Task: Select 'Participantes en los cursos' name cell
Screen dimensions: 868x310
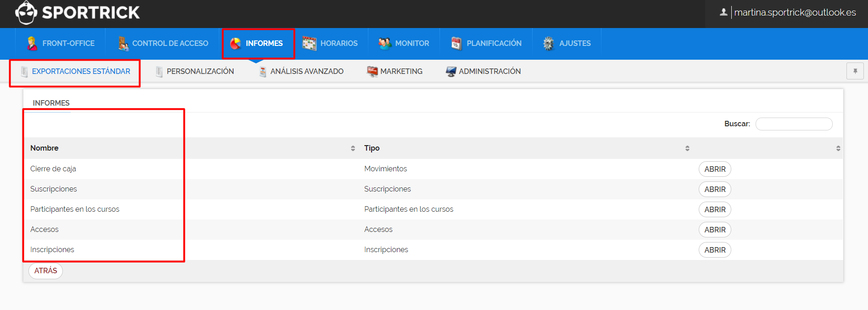Action: point(75,209)
